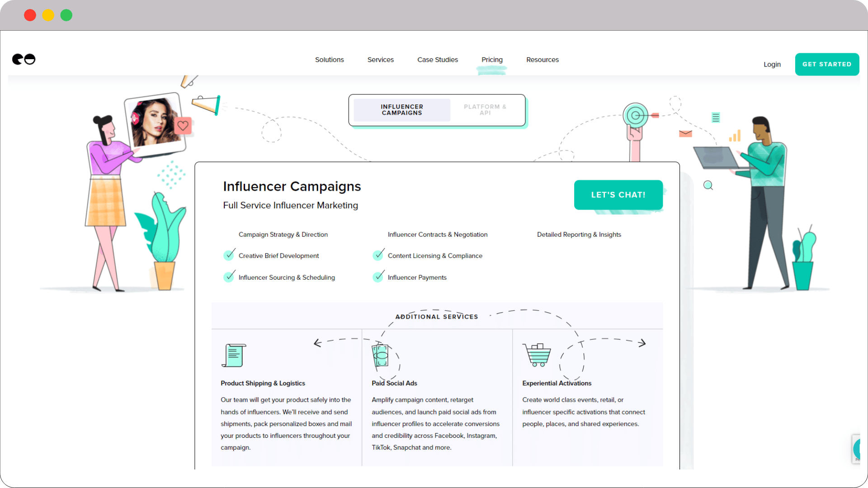868x488 pixels.
Task: Click the orange envelope mail icon
Action: [685, 133]
